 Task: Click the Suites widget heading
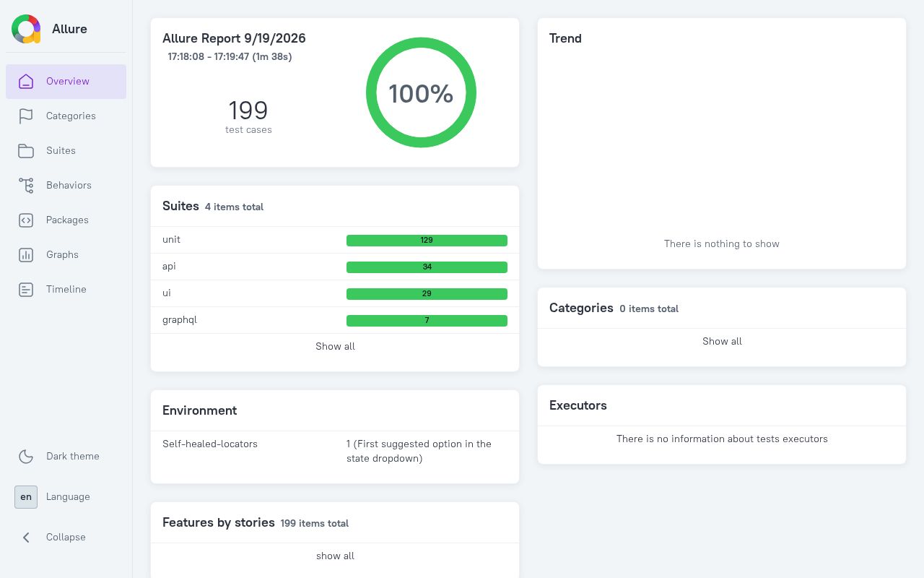point(180,206)
